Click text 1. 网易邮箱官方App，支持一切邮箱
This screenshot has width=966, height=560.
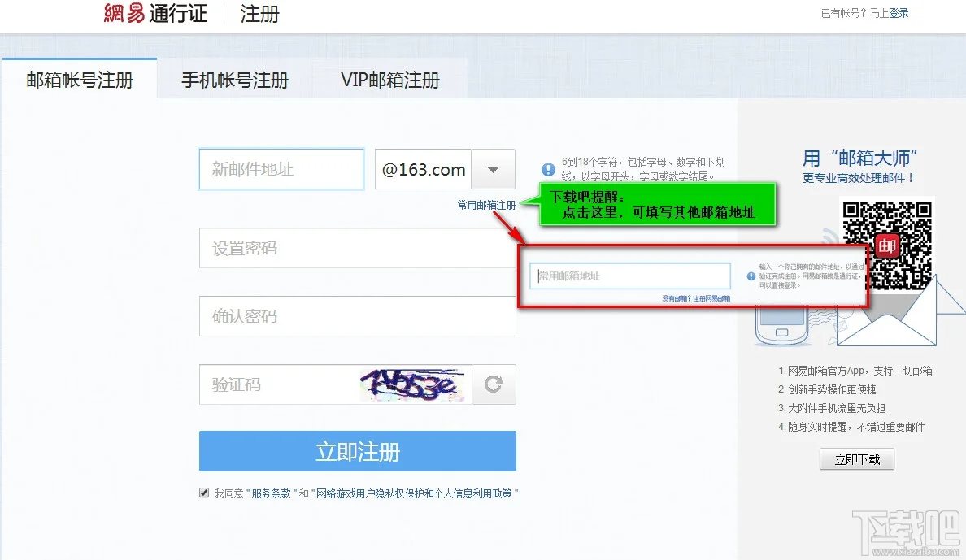click(855, 371)
